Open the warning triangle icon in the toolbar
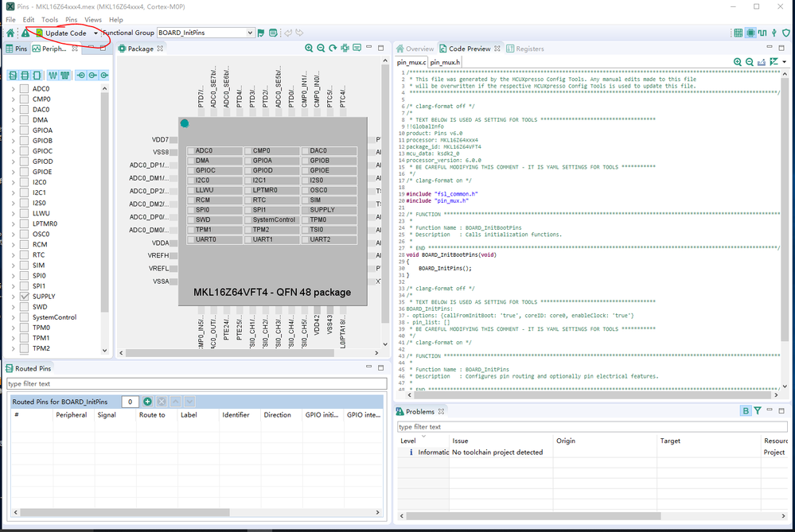795x532 pixels. (25, 33)
